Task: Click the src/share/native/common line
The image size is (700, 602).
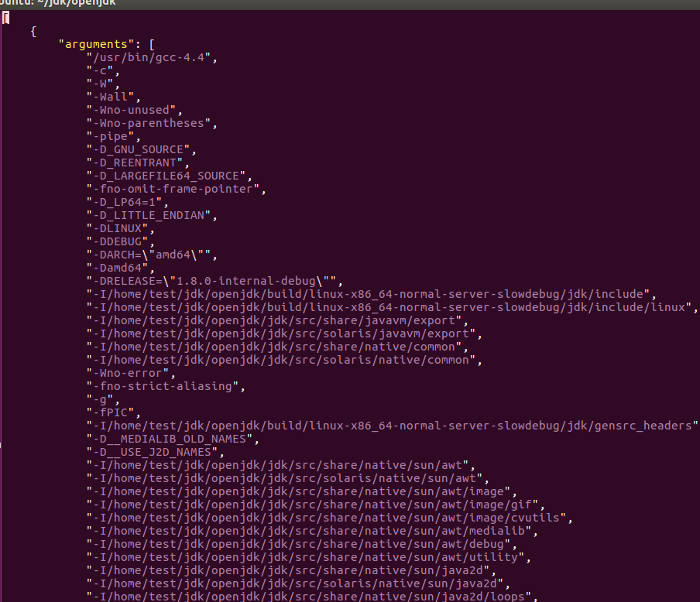Action: (277, 347)
